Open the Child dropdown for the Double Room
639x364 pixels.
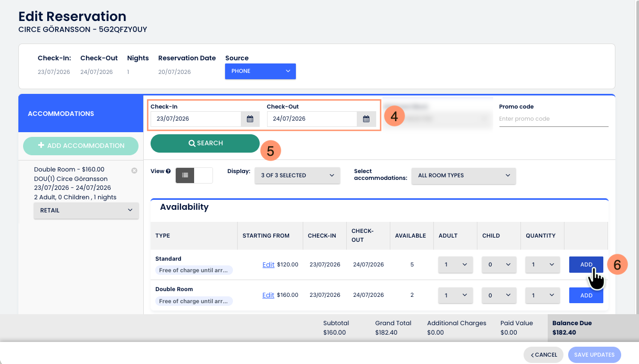tap(499, 295)
